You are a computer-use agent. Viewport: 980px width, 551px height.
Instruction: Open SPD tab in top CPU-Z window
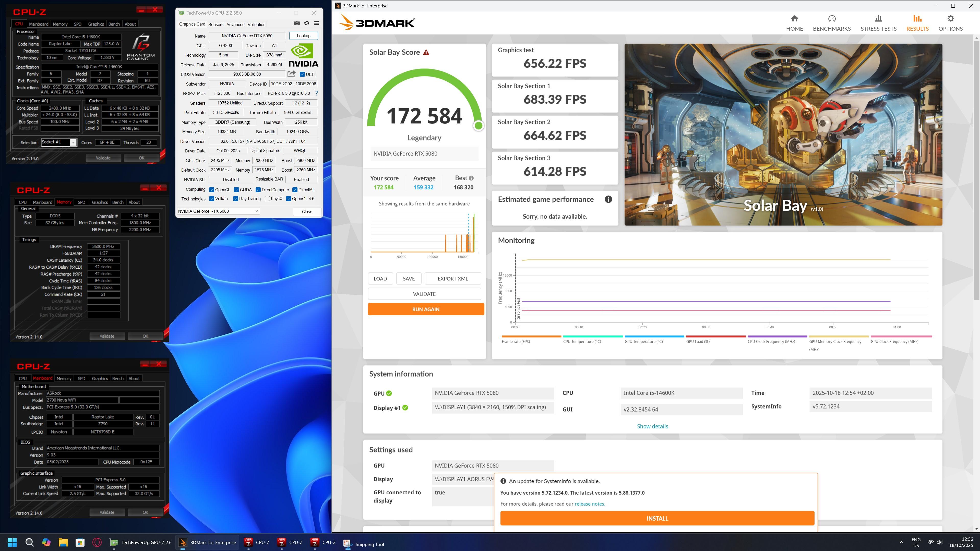pyautogui.click(x=78, y=24)
